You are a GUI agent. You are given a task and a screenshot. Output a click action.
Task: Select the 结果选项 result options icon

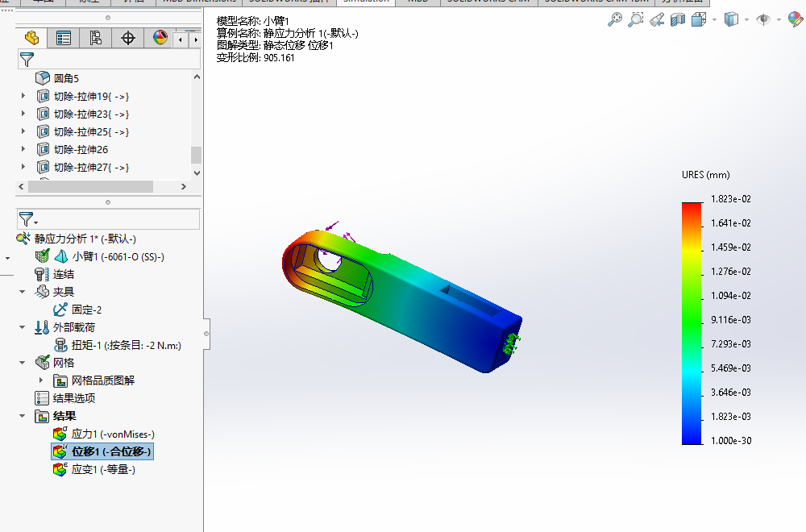(x=42, y=398)
